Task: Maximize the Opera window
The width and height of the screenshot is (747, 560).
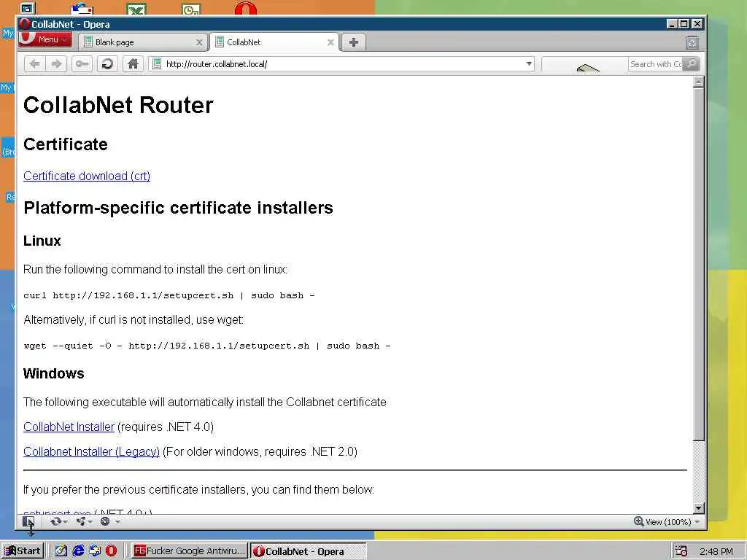Action: 684,24
